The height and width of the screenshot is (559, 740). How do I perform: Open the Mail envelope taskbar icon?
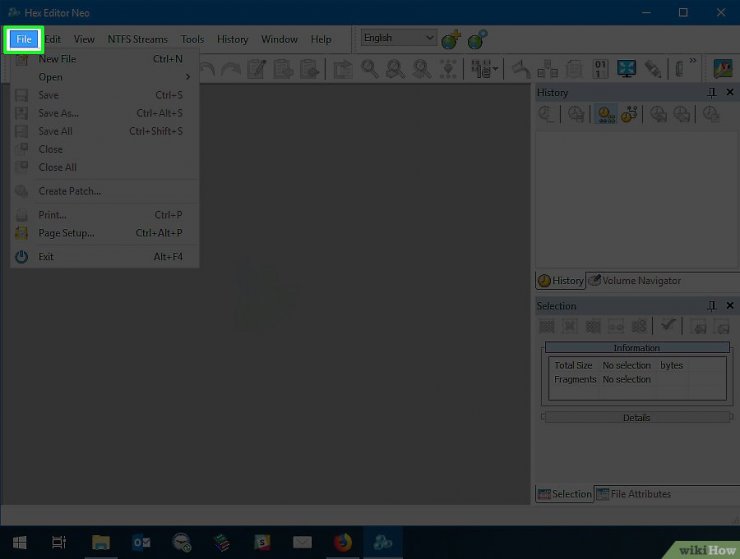pos(302,542)
